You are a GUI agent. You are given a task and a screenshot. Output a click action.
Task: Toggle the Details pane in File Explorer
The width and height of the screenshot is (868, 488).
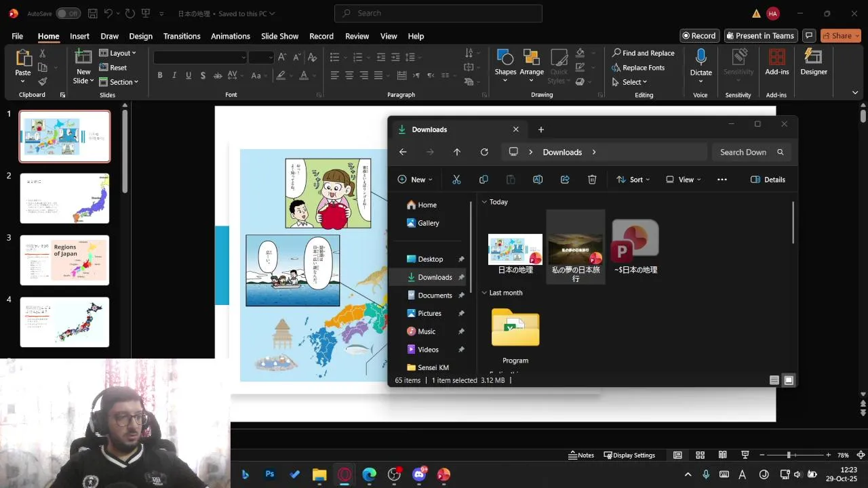[x=768, y=180]
